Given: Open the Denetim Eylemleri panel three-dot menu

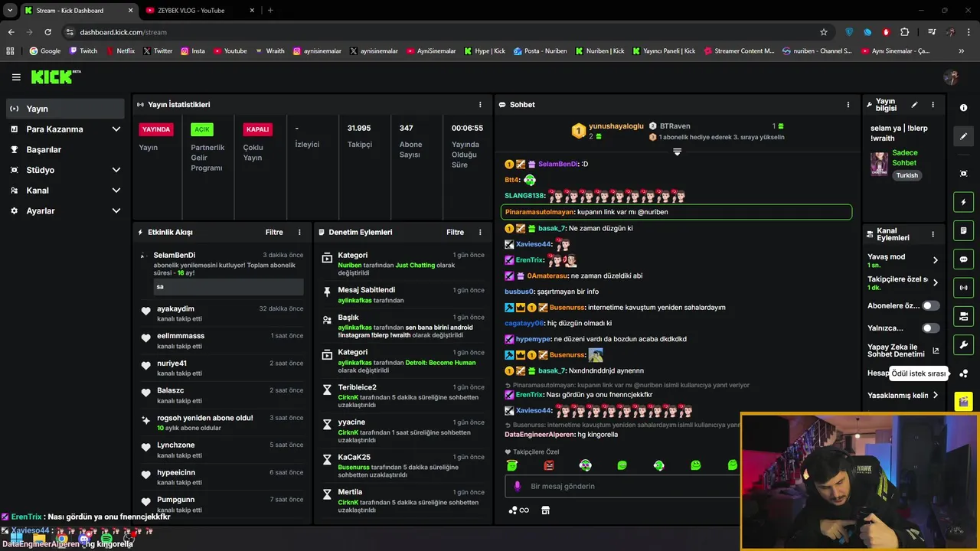Looking at the screenshot, I should (x=480, y=232).
